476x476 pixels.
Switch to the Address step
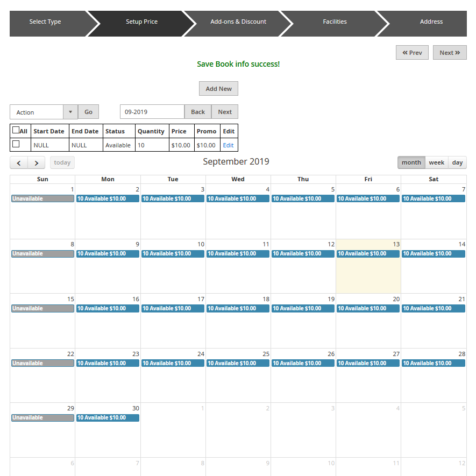pyautogui.click(x=431, y=22)
